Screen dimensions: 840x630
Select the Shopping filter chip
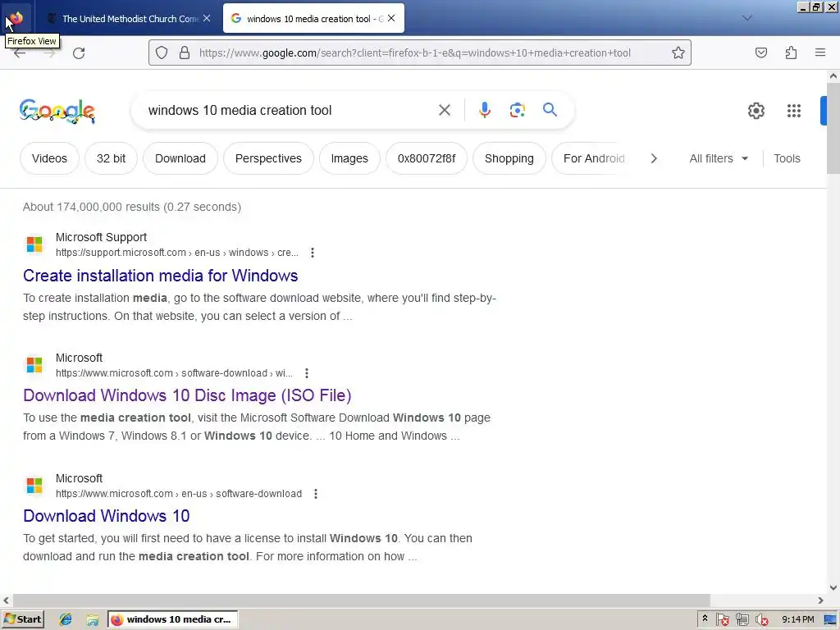(509, 158)
